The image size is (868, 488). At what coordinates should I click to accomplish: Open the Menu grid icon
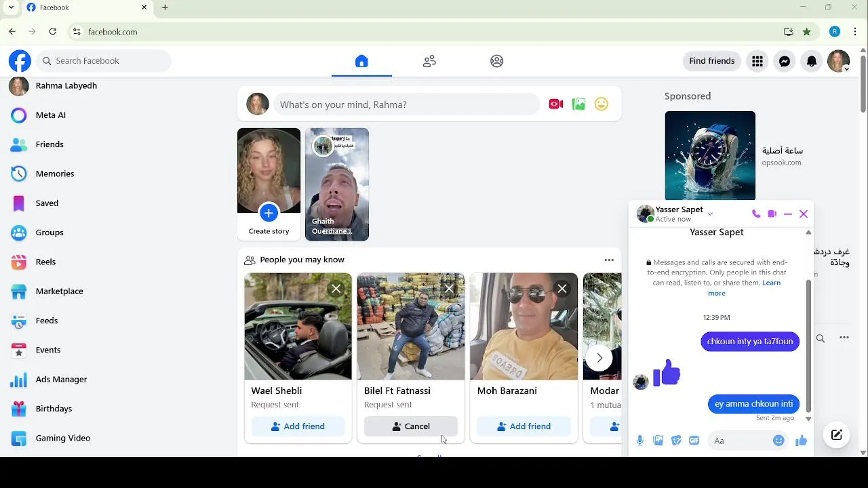757,61
